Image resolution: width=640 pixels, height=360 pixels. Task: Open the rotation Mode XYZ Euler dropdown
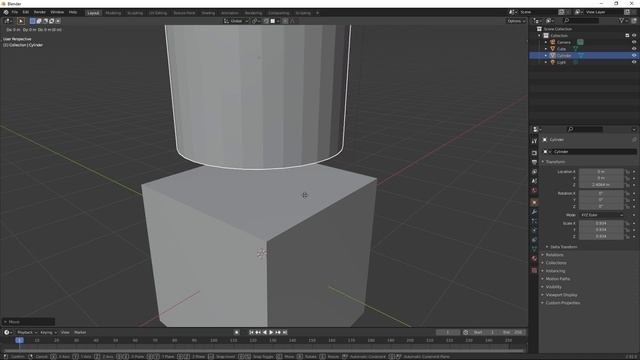click(x=601, y=215)
